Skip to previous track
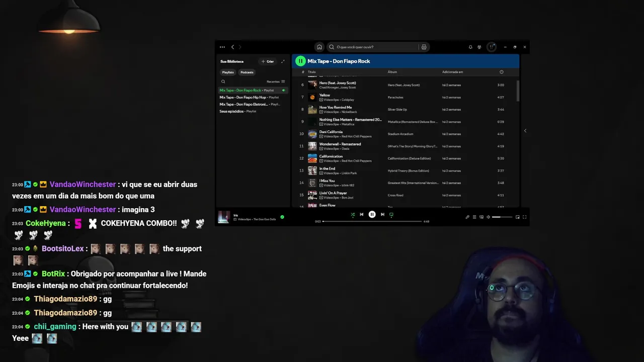Screen dimensions: 644x362 [361, 214]
